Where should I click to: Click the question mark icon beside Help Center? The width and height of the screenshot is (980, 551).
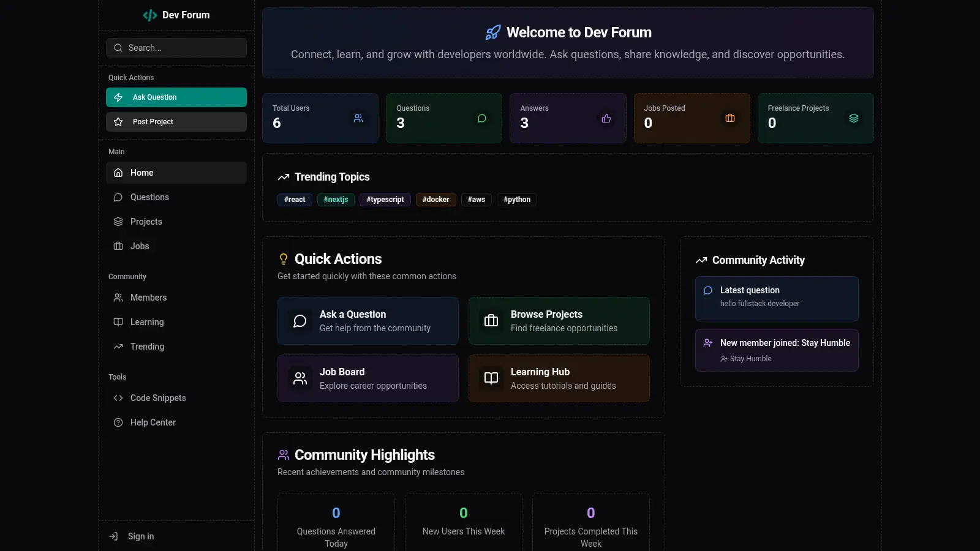118,422
